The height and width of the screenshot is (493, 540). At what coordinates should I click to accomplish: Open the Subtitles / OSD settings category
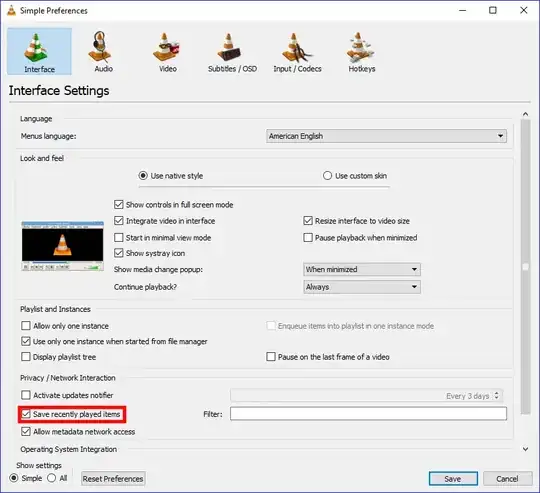coord(232,51)
